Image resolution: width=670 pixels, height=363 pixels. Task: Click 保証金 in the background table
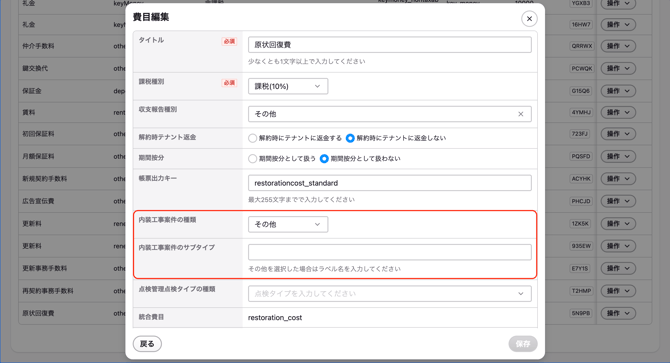(x=32, y=91)
